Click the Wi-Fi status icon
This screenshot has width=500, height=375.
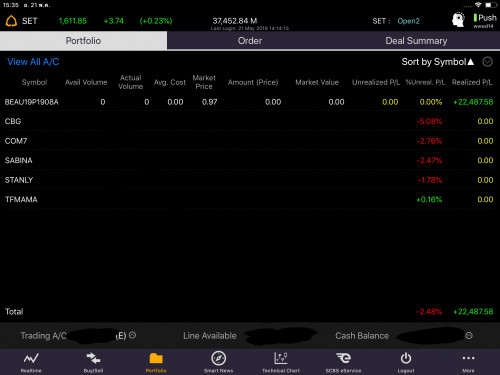pyautogui.click(x=478, y=5)
